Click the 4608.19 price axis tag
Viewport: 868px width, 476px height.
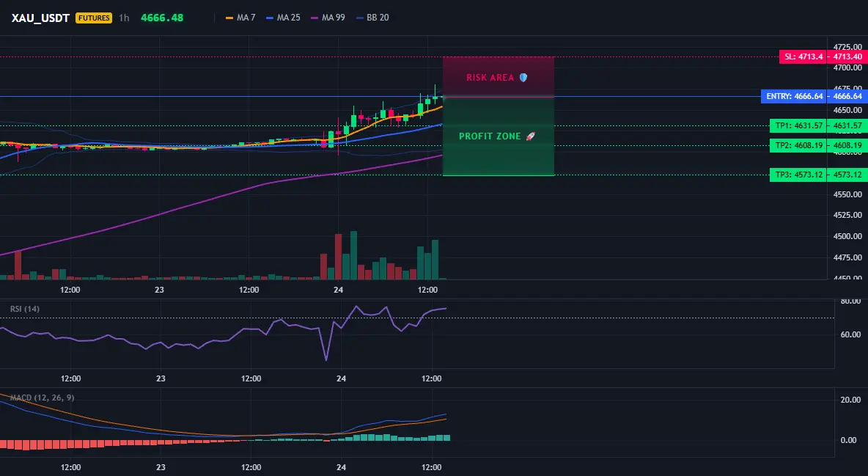pyautogui.click(x=847, y=146)
